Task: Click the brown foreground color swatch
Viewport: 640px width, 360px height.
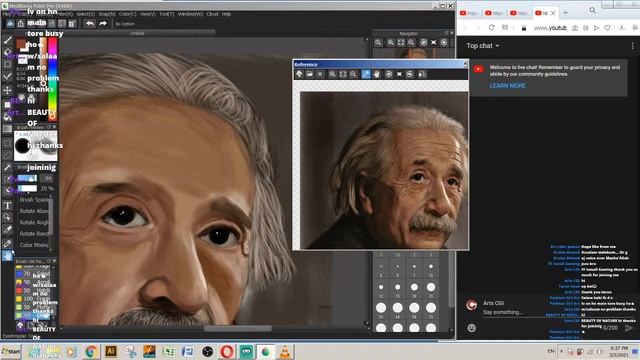Action: [x=20, y=44]
